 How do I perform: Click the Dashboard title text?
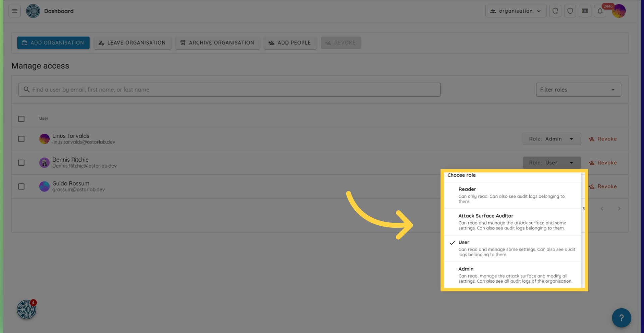(x=59, y=11)
